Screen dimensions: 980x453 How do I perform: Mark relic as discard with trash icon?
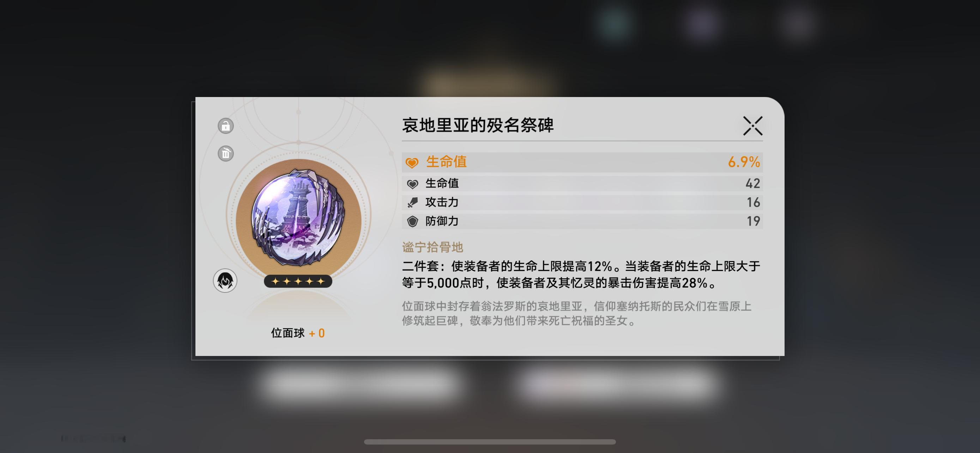pos(226,154)
